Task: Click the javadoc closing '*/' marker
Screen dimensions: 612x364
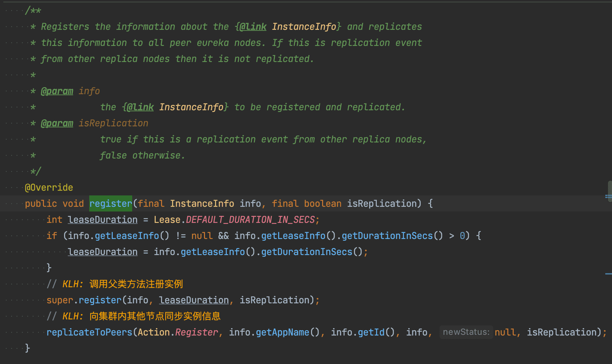Action: point(36,171)
